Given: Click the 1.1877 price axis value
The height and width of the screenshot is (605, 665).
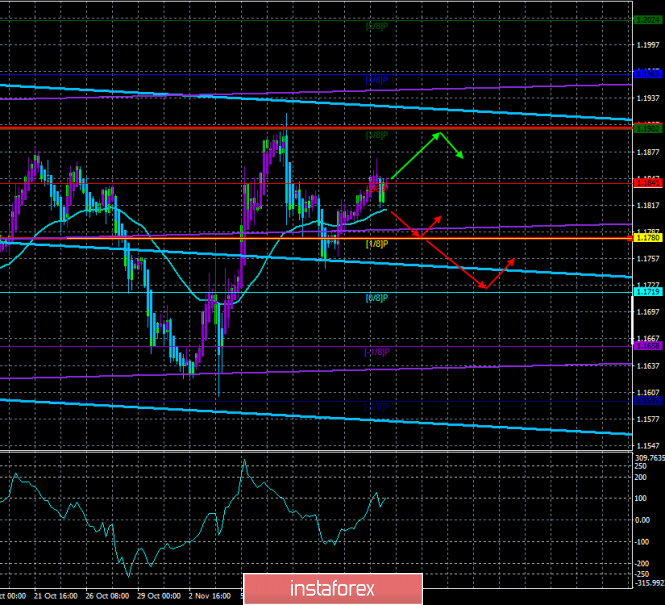Looking at the screenshot, I should coord(648,152).
